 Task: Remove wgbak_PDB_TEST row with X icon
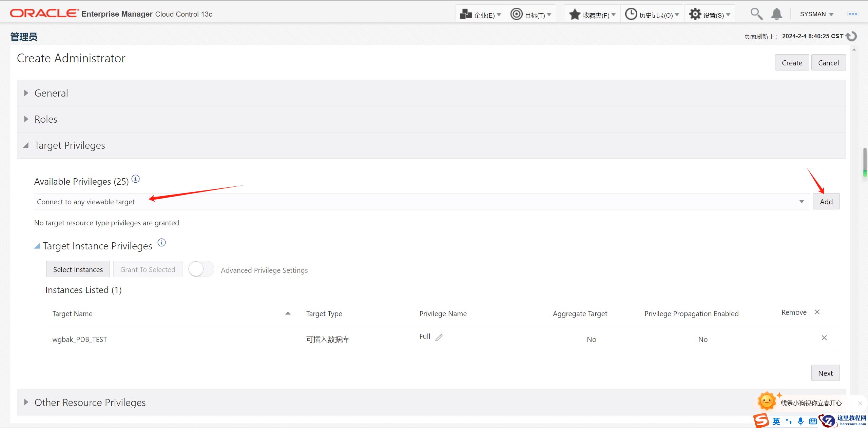824,338
